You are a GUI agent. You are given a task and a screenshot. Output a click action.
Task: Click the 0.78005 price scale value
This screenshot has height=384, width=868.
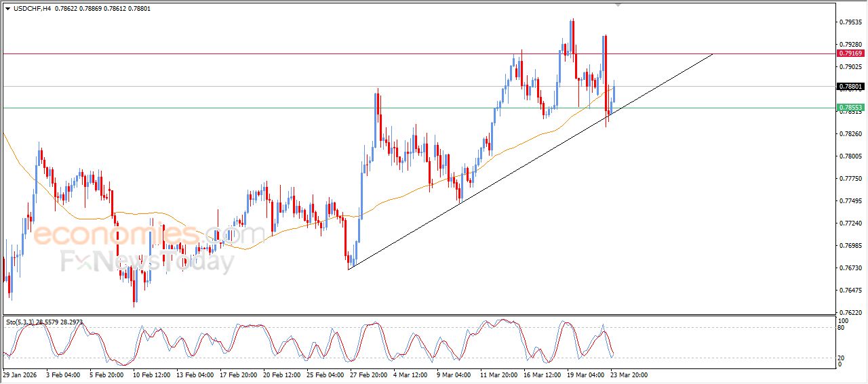[x=850, y=156]
